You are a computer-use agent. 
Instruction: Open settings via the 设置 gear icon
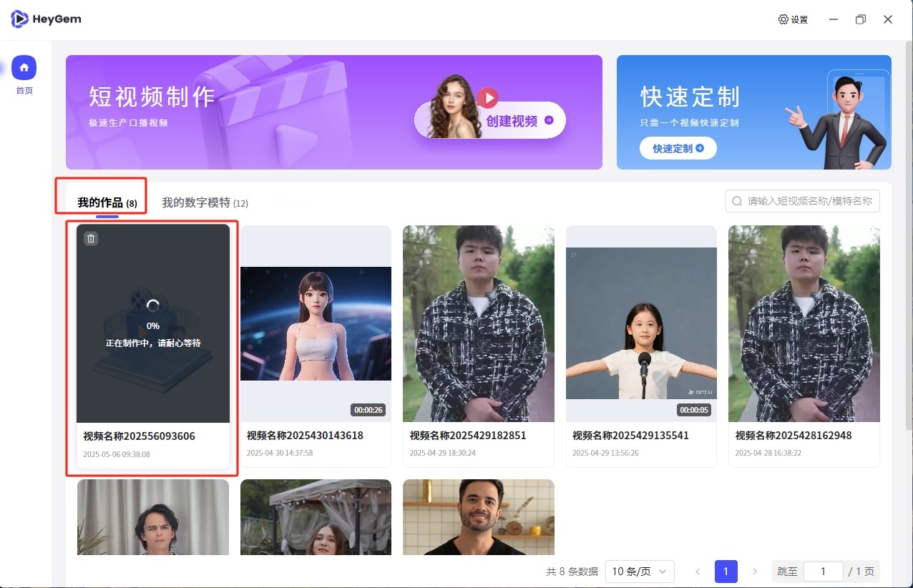[x=783, y=19]
